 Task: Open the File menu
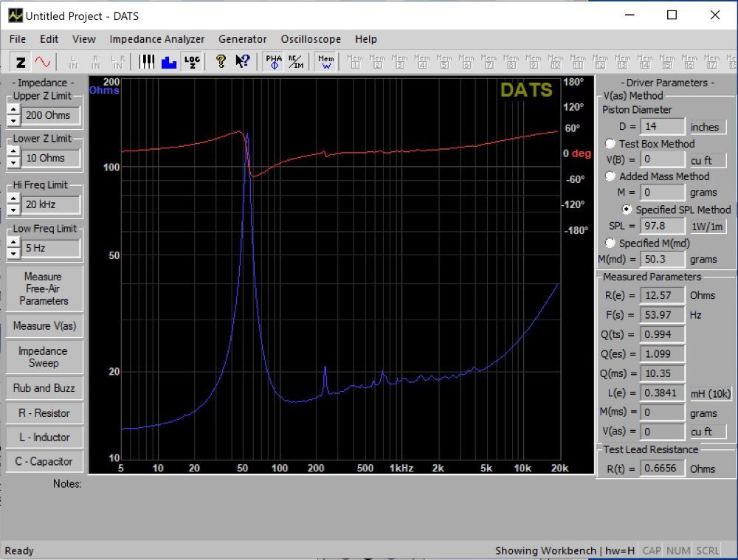pos(18,39)
